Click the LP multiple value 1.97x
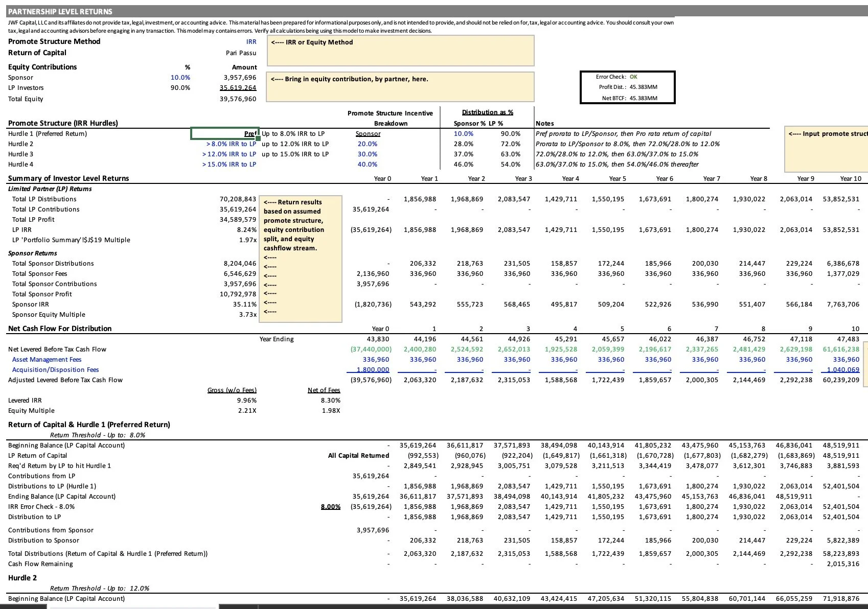The width and height of the screenshot is (868, 609). coord(248,240)
